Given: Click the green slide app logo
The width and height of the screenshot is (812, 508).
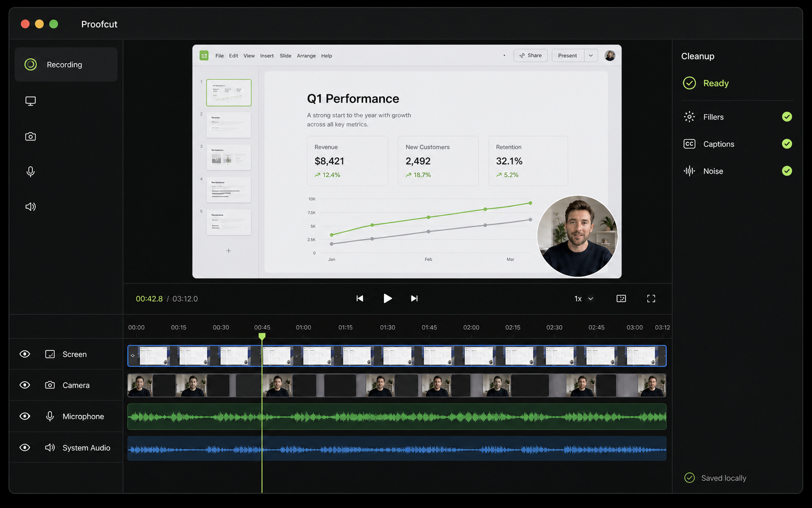Looking at the screenshot, I should point(204,55).
